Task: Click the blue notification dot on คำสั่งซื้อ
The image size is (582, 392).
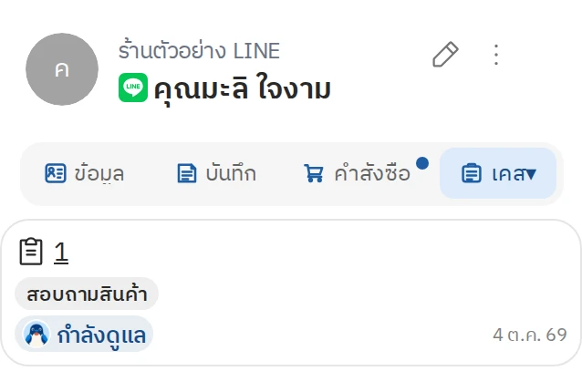Action: click(422, 163)
